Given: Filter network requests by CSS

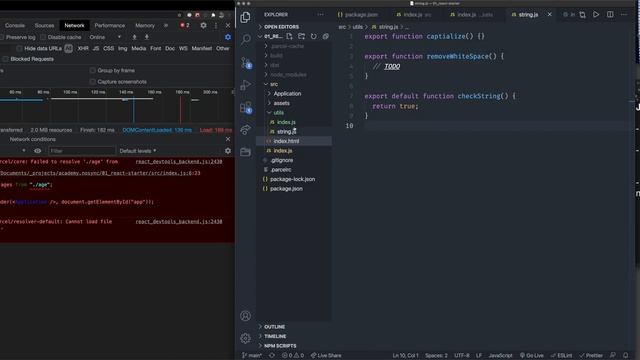Looking at the screenshot, I should (x=109, y=48).
